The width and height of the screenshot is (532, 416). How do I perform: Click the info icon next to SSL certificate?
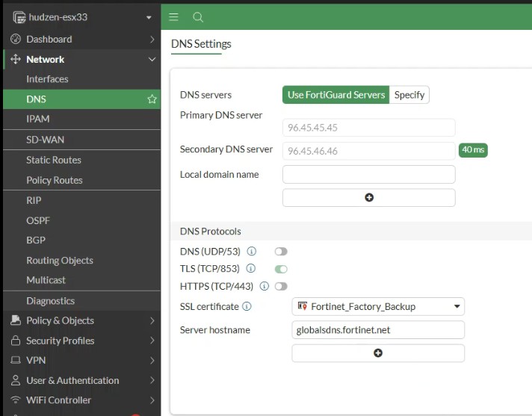click(x=247, y=306)
